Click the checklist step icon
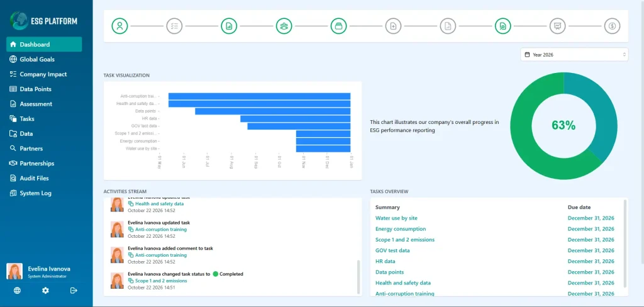This screenshot has height=307, width=644. (175, 26)
